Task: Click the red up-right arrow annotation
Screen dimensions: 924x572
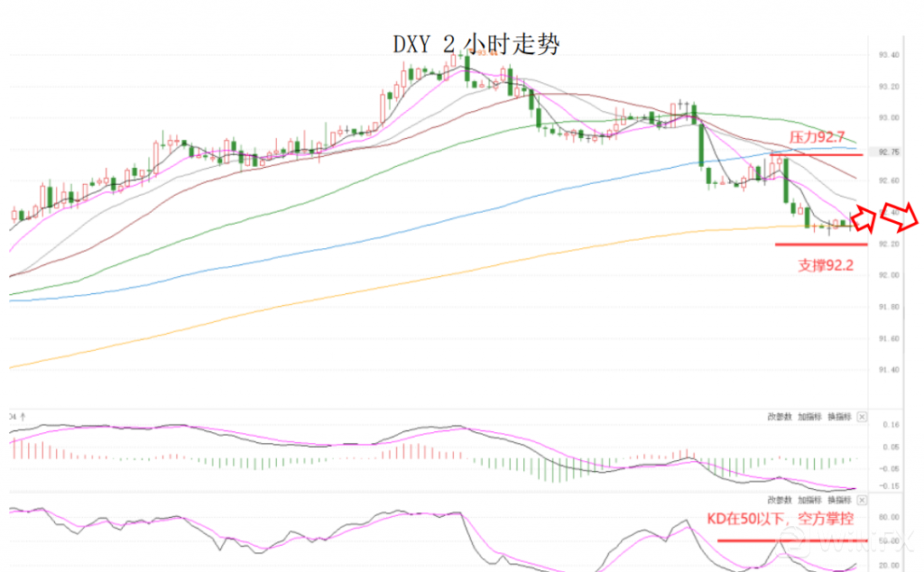Action: point(864,216)
